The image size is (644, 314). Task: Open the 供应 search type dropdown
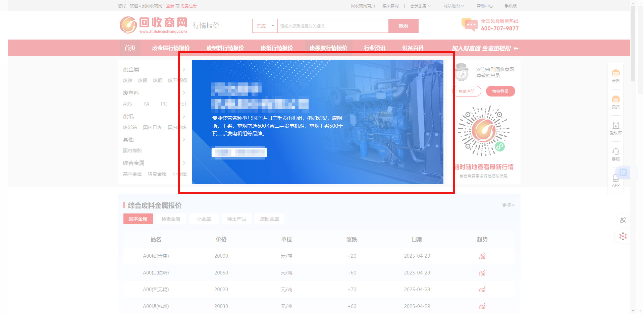click(265, 26)
